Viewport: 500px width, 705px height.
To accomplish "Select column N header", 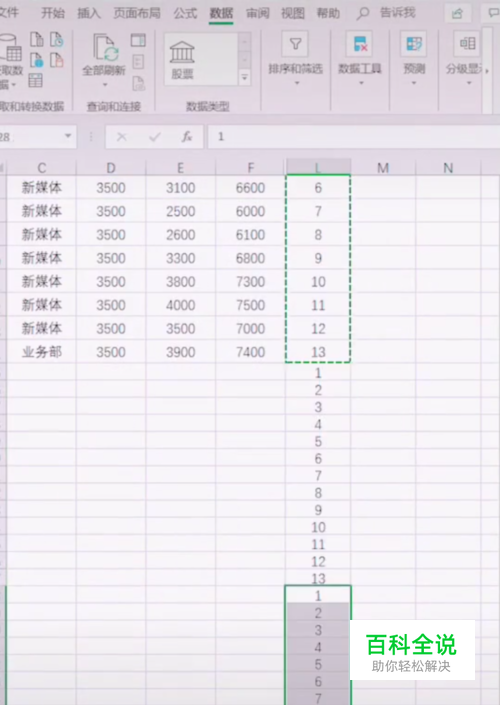I will pos(448,168).
